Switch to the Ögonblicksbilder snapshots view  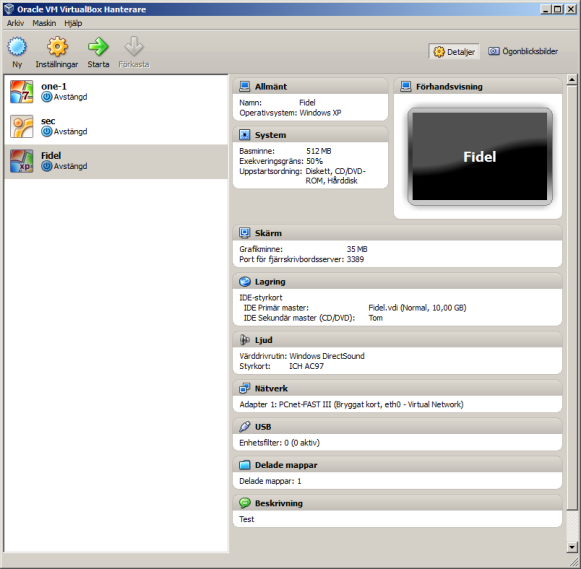pos(523,51)
